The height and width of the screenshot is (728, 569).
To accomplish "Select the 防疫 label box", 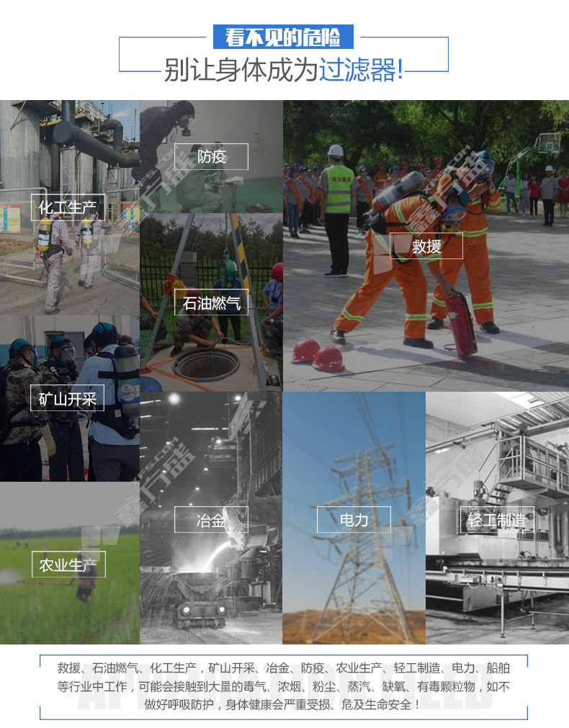I will 211,156.
